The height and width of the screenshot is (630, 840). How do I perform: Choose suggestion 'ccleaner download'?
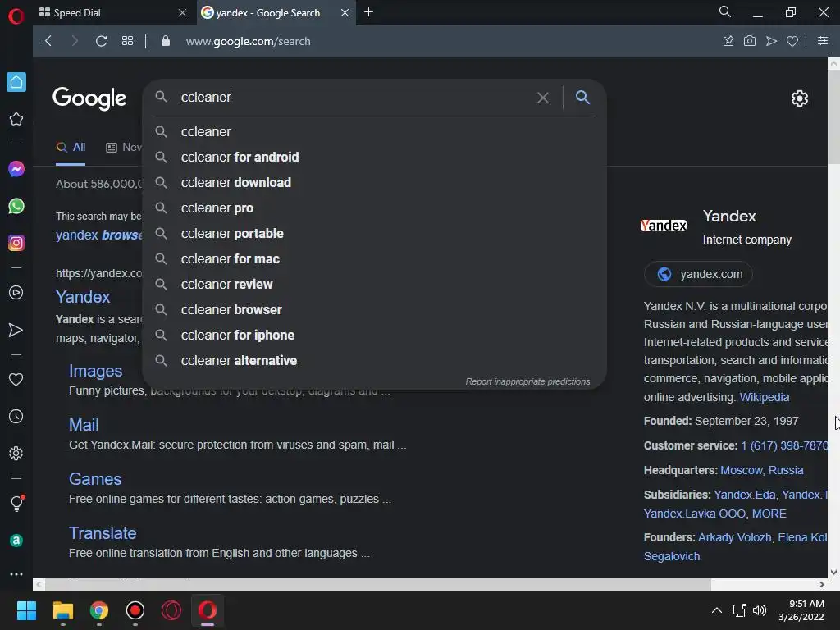click(x=374, y=183)
